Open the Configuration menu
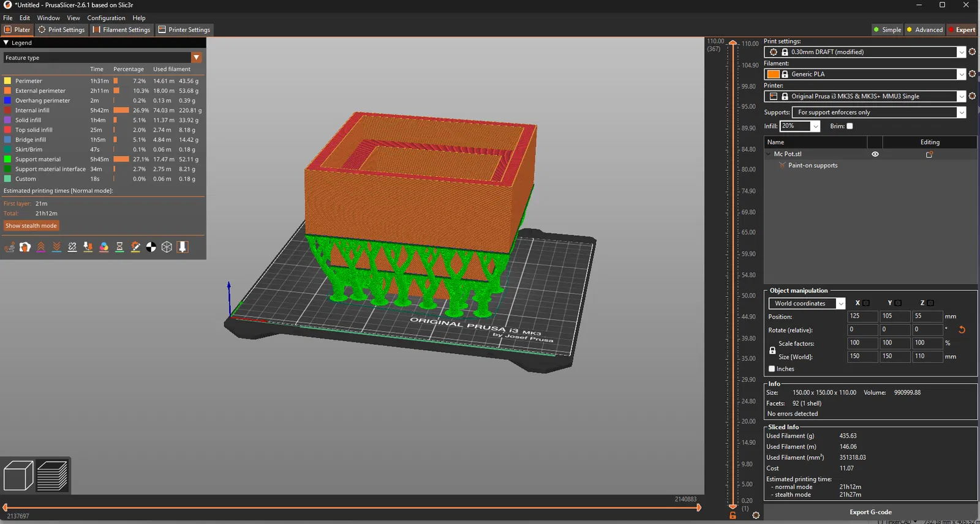The width and height of the screenshot is (980, 524). (106, 18)
